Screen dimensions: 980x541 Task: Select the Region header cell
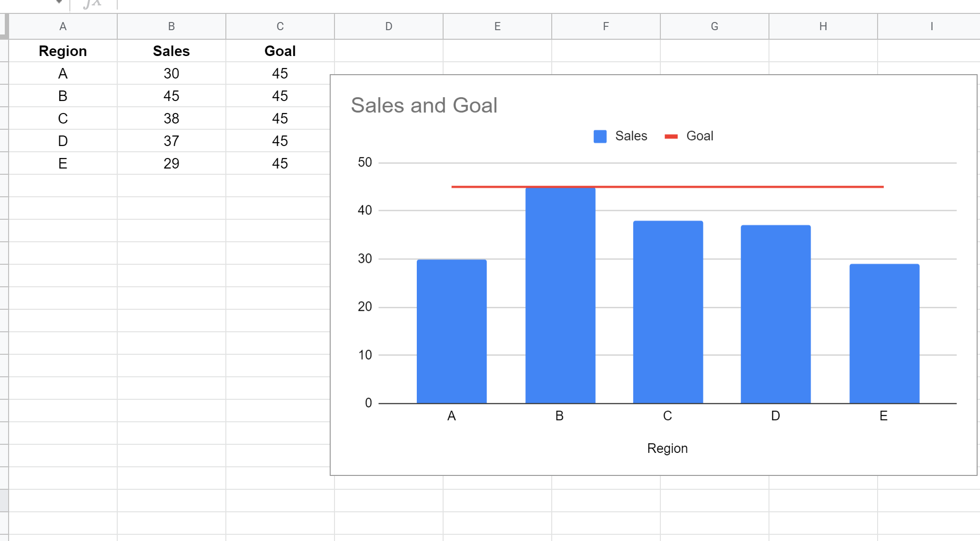tap(63, 51)
